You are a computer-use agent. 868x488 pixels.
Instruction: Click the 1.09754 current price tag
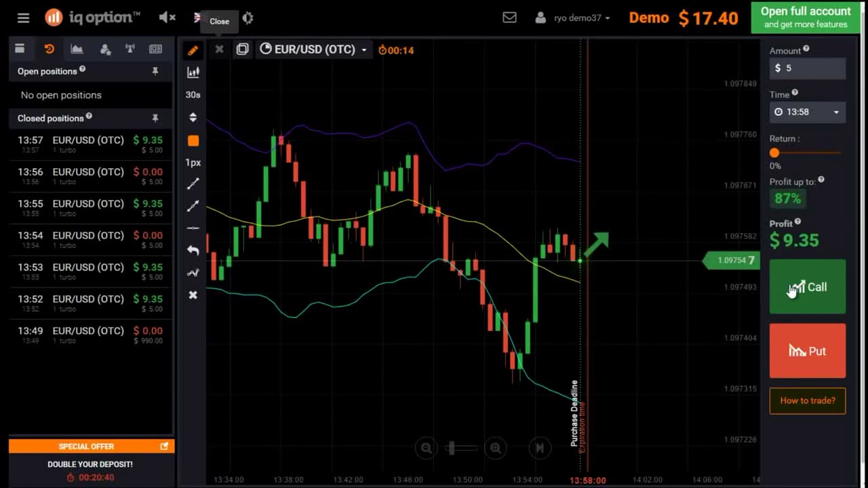731,260
